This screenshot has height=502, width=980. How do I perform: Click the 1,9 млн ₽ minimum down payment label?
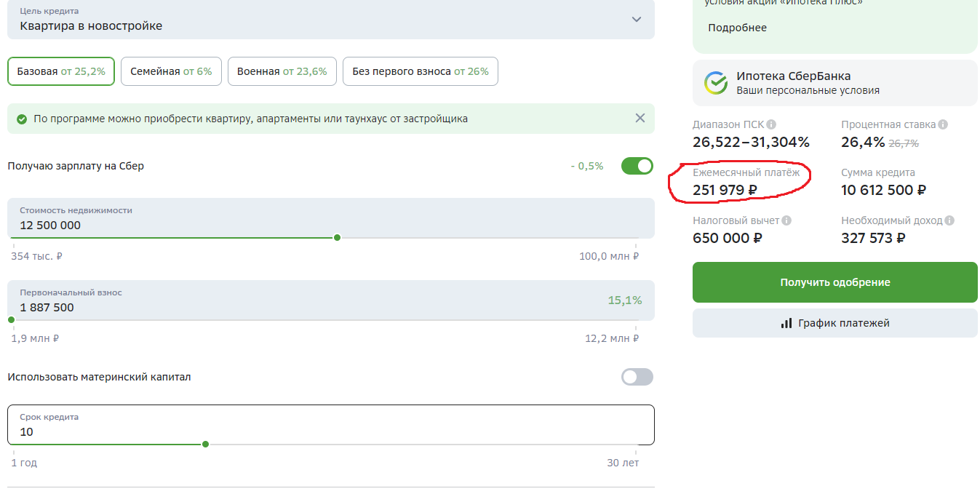pyautogui.click(x=35, y=338)
